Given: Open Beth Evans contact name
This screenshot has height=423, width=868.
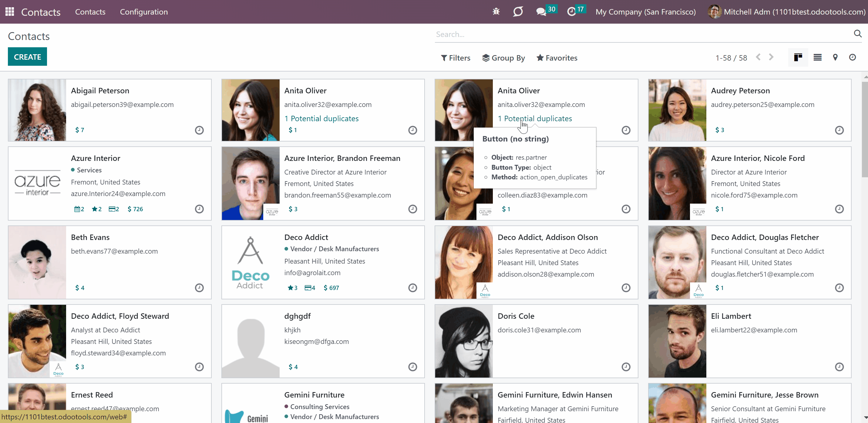Looking at the screenshot, I should [90, 238].
